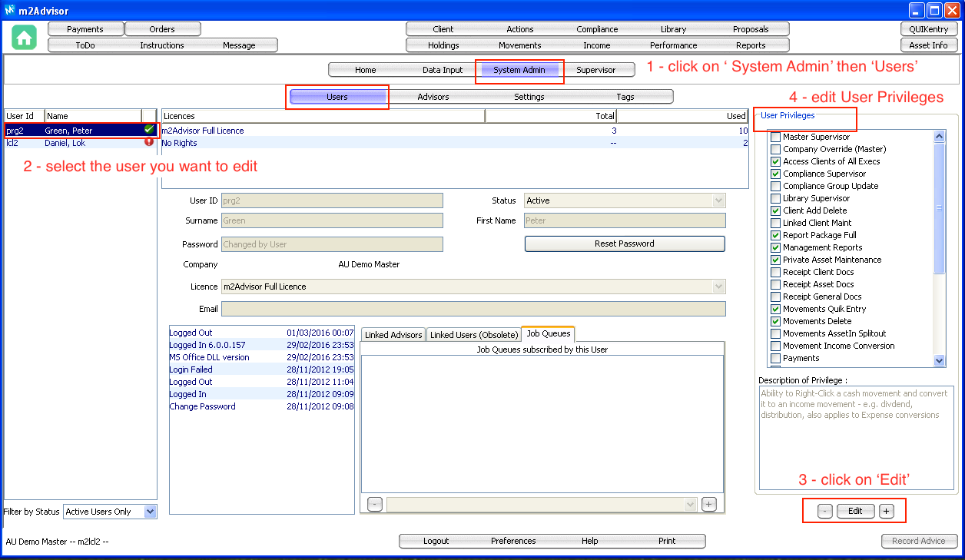
Task: Toggle the Movements Delete checkbox
Action: click(x=776, y=321)
